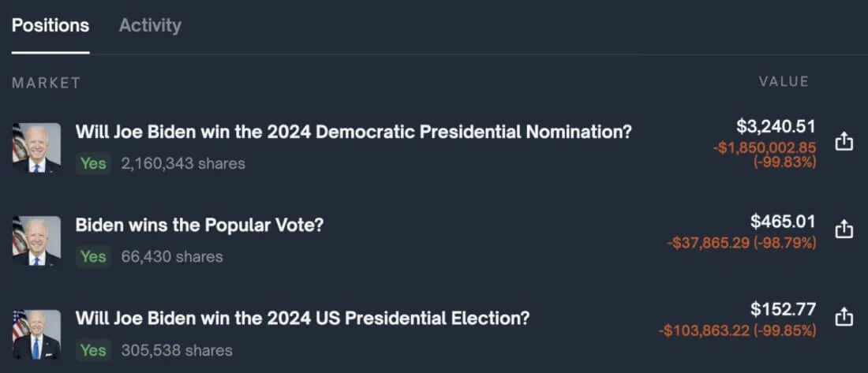
Task: Click the $3,240.51 position value
Action: pyautogui.click(x=776, y=126)
